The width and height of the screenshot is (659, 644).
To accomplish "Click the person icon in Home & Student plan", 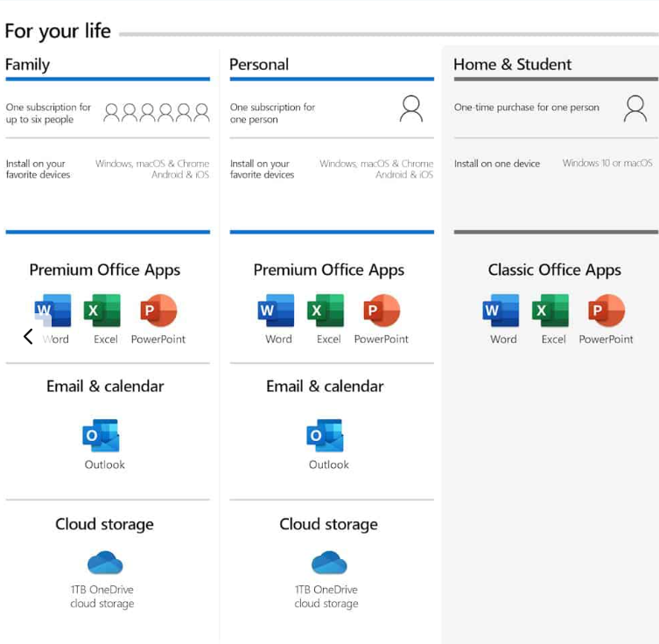I will pos(635,108).
